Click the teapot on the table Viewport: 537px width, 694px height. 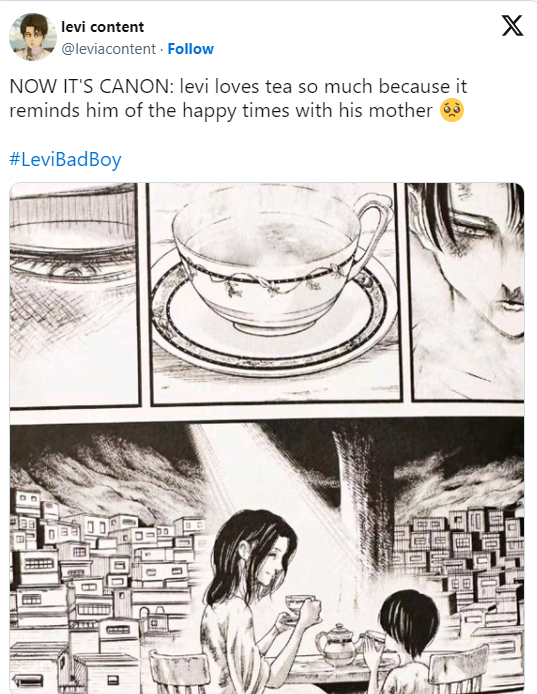[336, 645]
